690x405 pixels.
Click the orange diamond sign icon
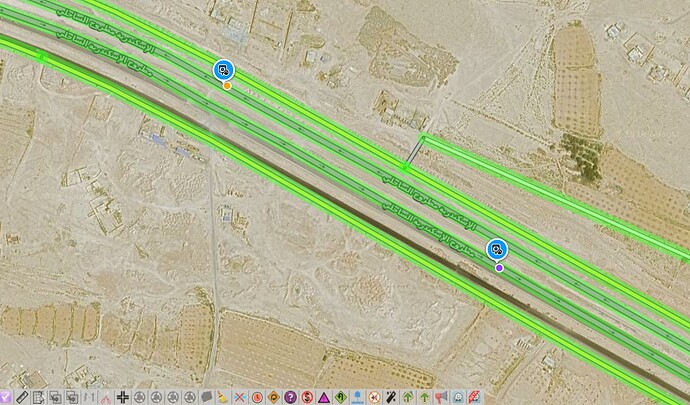pyautogui.click(x=273, y=397)
